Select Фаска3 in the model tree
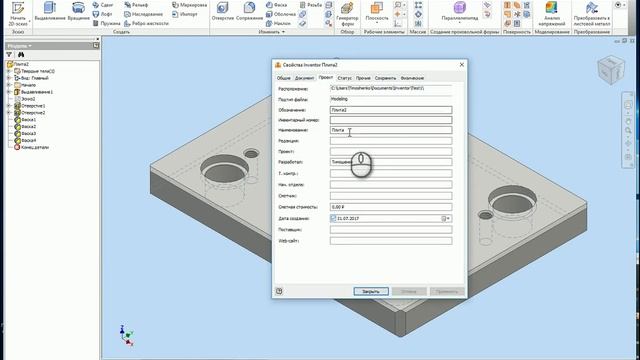Viewport: 640px width, 360px height. click(25, 133)
